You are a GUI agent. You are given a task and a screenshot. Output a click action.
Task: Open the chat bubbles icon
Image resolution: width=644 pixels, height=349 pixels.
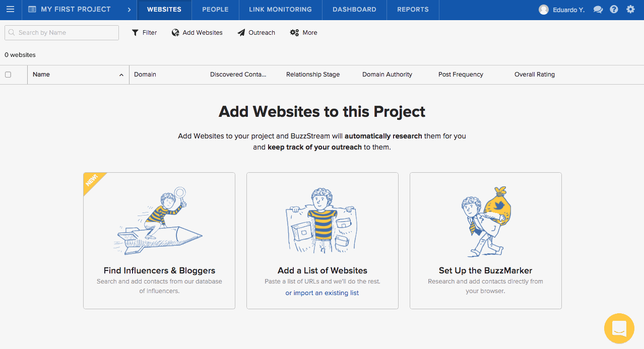pyautogui.click(x=598, y=10)
